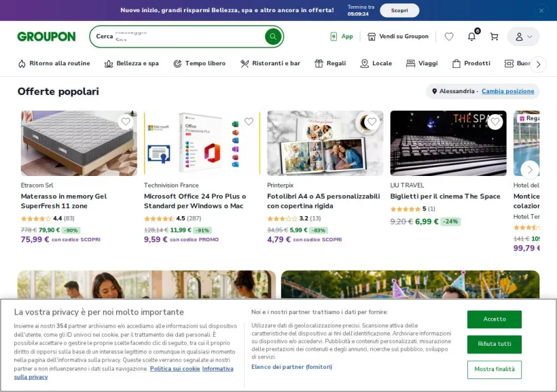Click the 6,99 € cinema price

pos(427,221)
